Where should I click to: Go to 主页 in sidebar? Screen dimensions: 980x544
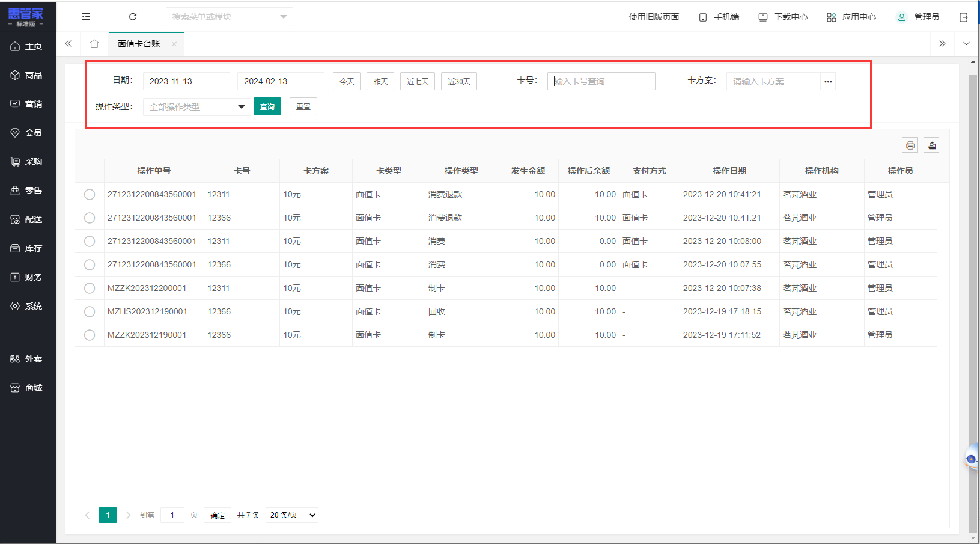click(28, 46)
